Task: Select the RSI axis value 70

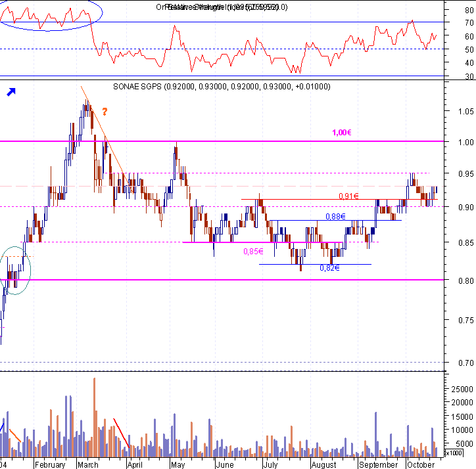Action: [x=469, y=23]
